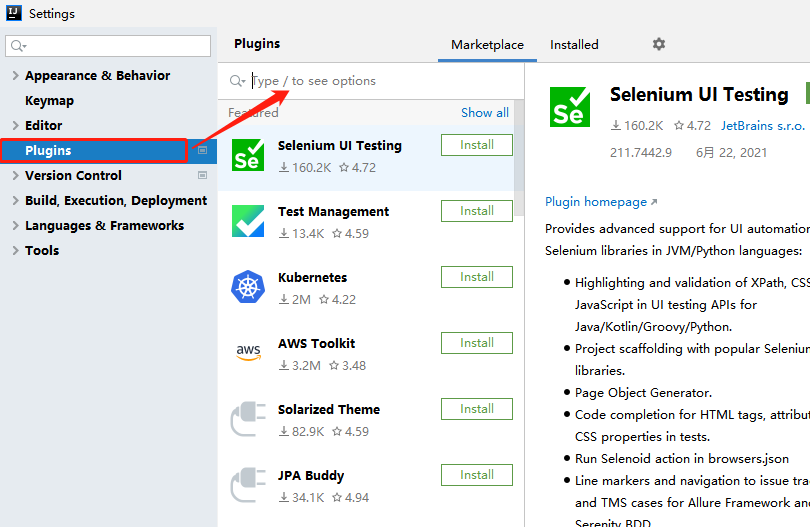Expand Build, Execution, Deployment node

[x=15, y=200]
